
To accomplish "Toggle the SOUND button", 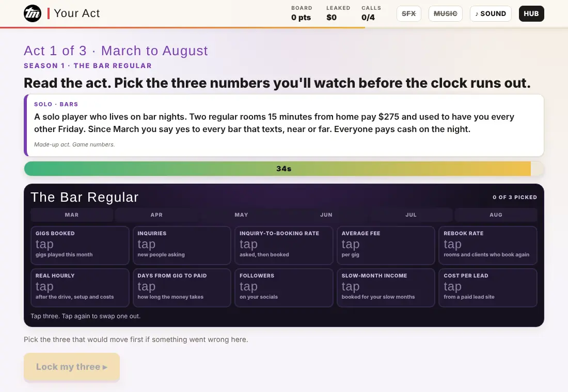I will [x=491, y=14].
